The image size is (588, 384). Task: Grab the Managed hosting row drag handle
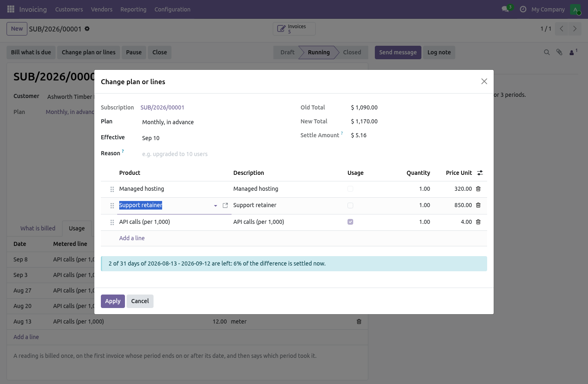pyautogui.click(x=112, y=189)
